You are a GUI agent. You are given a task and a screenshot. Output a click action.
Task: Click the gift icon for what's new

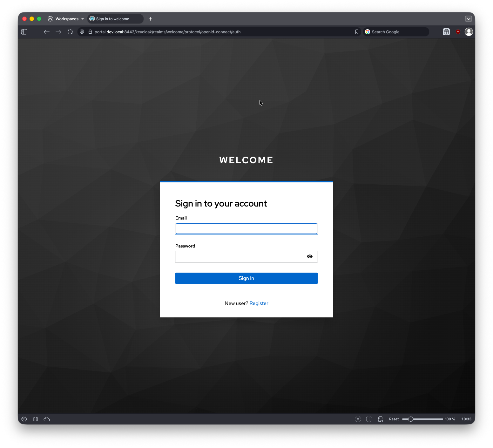446,32
